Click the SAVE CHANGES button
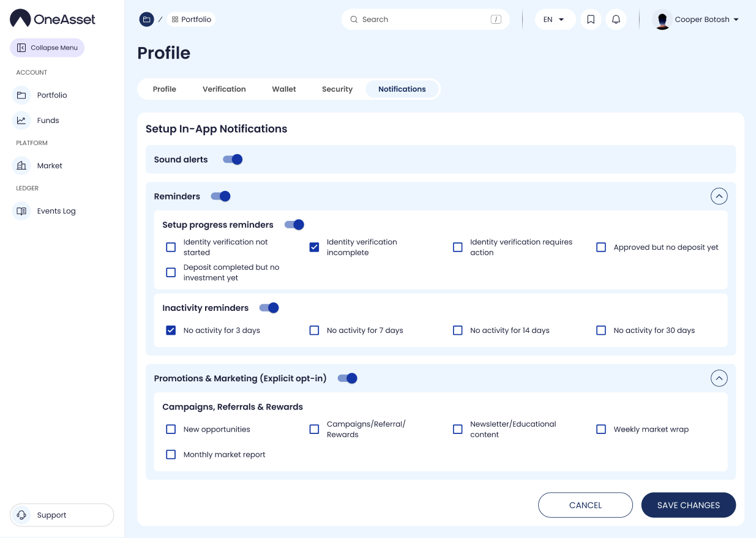Screen dimensions: 756x538 tap(688, 505)
